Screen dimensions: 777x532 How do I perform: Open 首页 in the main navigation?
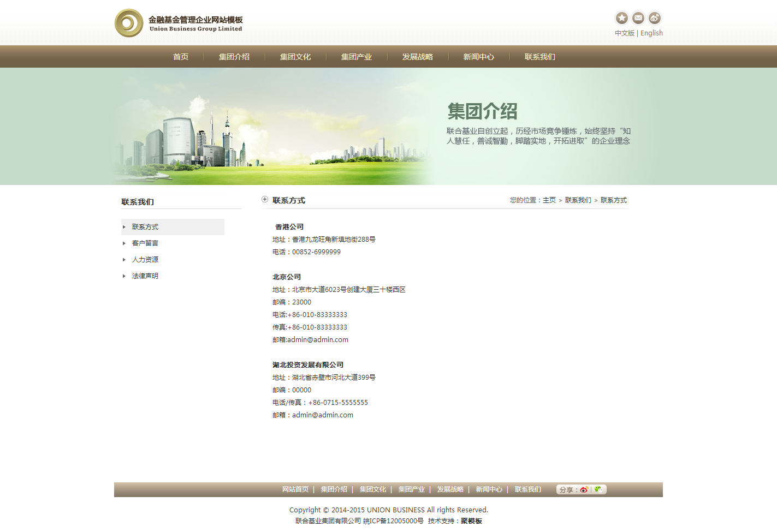coord(181,57)
